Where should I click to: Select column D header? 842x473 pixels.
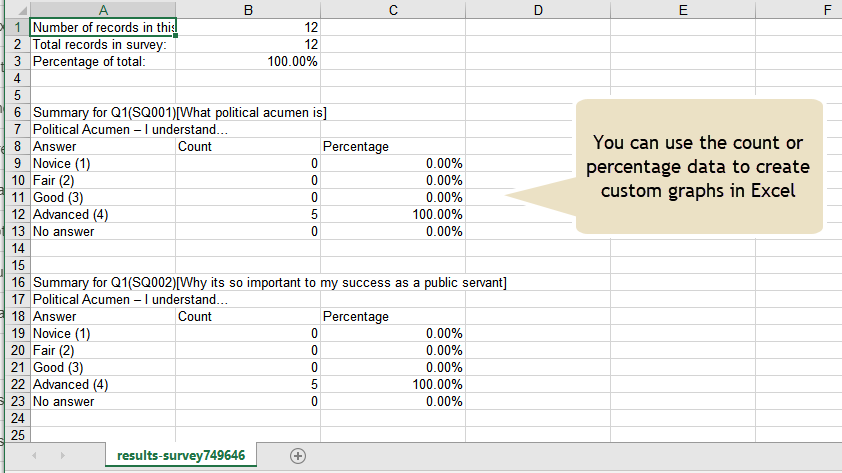(x=538, y=10)
